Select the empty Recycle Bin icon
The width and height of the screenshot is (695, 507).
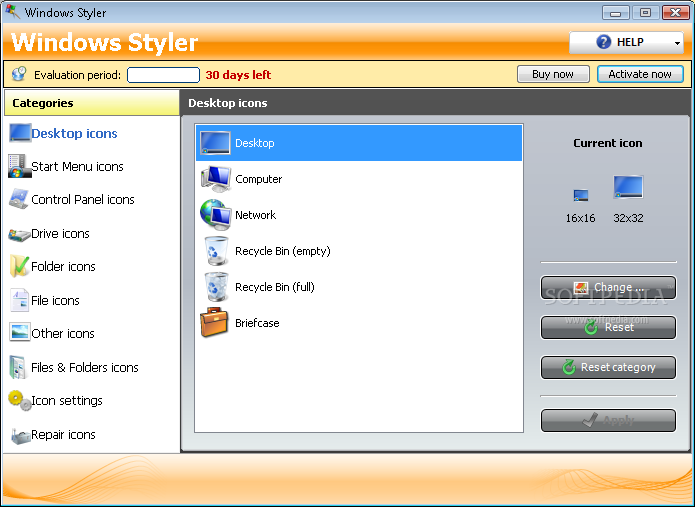pos(216,251)
